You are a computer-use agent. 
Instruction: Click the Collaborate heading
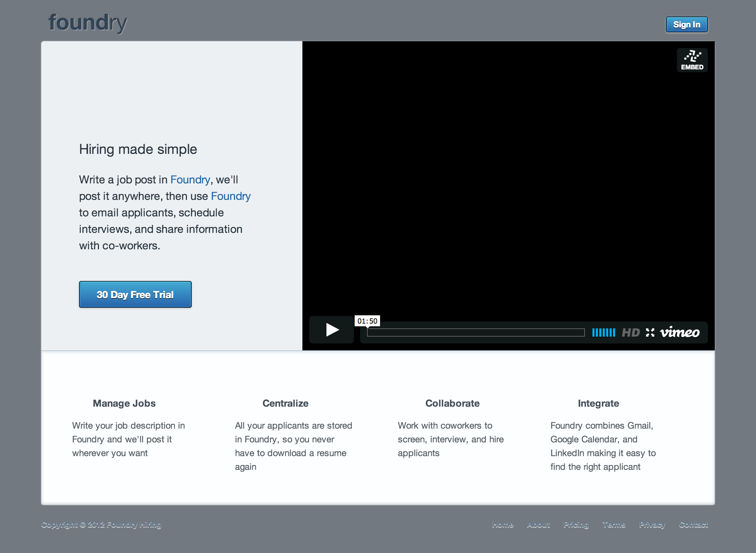pos(452,403)
